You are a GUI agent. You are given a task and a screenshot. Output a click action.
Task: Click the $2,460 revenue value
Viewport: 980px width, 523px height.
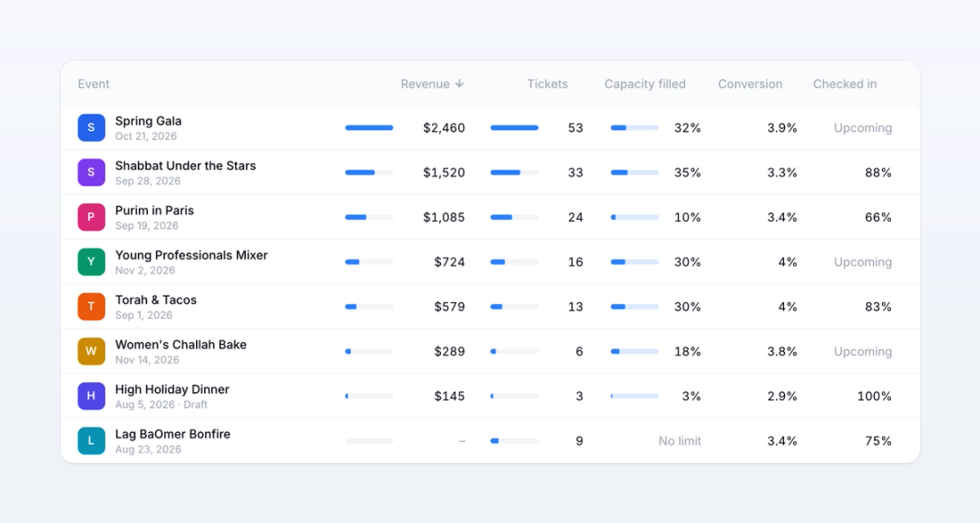[444, 128]
